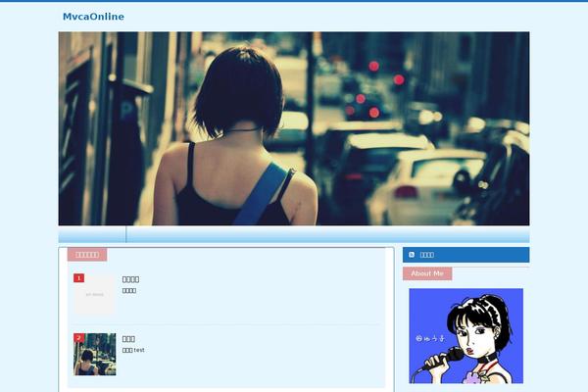Select the first blank tab in the navigation bar

click(92, 234)
